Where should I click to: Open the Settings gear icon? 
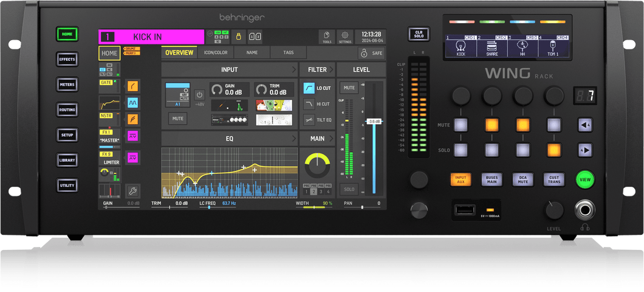pos(345,36)
